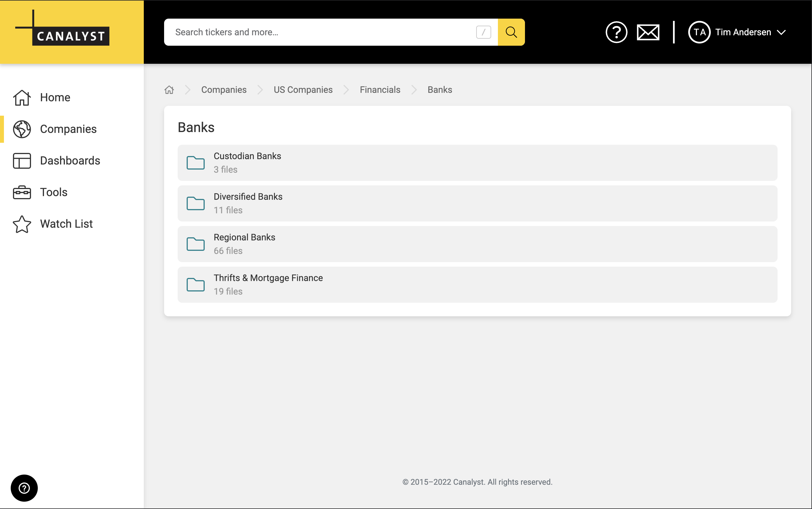Open the Watch List sidebar item
Viewport: 812px width, 509px height.
[x=66, y=224]
